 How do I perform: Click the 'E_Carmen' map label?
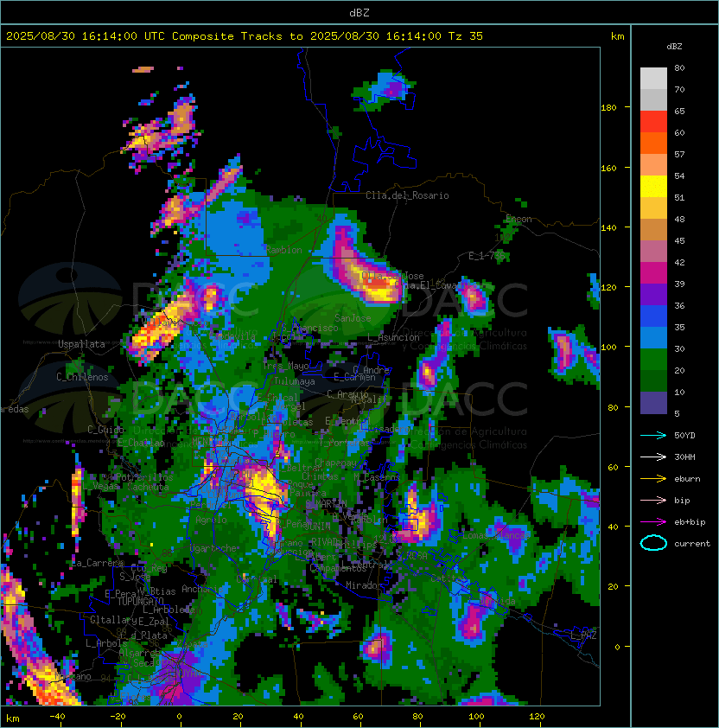click(354, 377)
